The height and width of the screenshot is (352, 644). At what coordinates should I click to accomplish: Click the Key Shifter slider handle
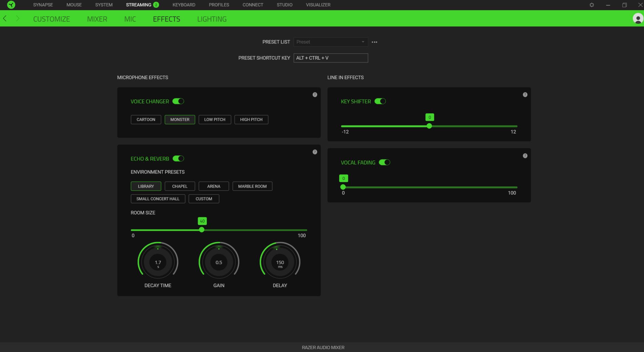tap(429, 126)
